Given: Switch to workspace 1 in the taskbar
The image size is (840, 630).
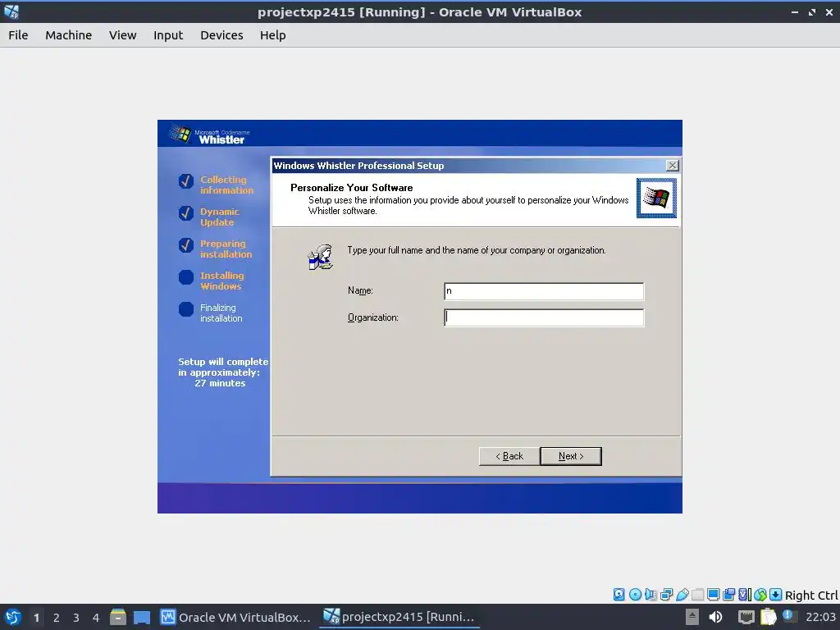Looking at the screenshot, I should (36, 618).
